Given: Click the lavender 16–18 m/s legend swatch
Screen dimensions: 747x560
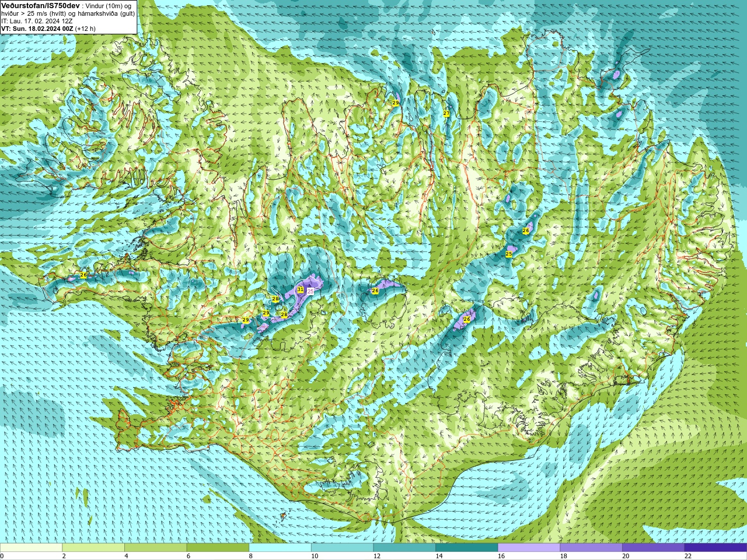Looking at the screenshot, I should 529,548.
